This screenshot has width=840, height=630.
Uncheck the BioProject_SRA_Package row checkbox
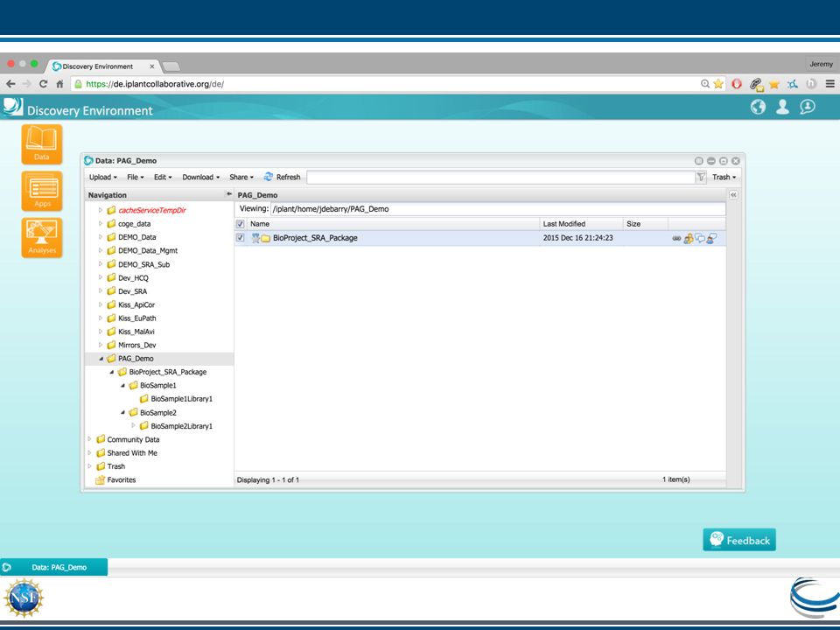coord(240,237)
